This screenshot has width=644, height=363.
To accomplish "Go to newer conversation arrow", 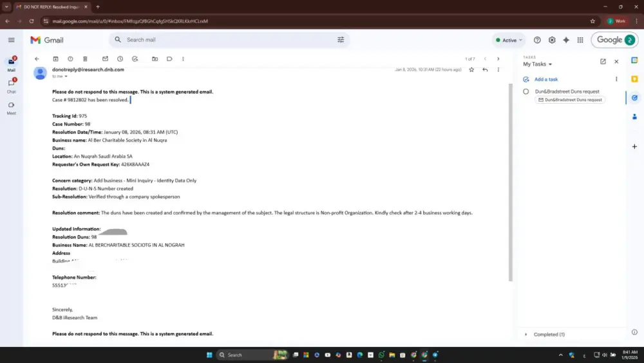I will pyautogui.click(x=485, y=59).
